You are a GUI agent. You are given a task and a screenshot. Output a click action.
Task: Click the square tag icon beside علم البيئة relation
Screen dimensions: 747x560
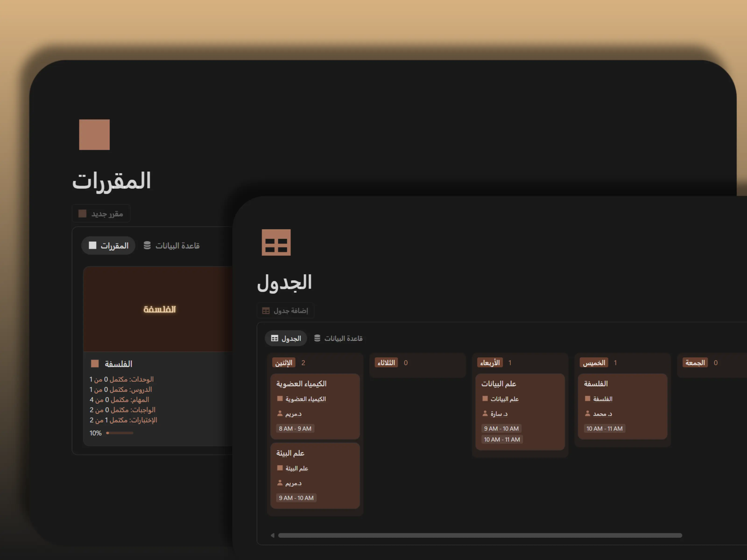tap(280, 468)
